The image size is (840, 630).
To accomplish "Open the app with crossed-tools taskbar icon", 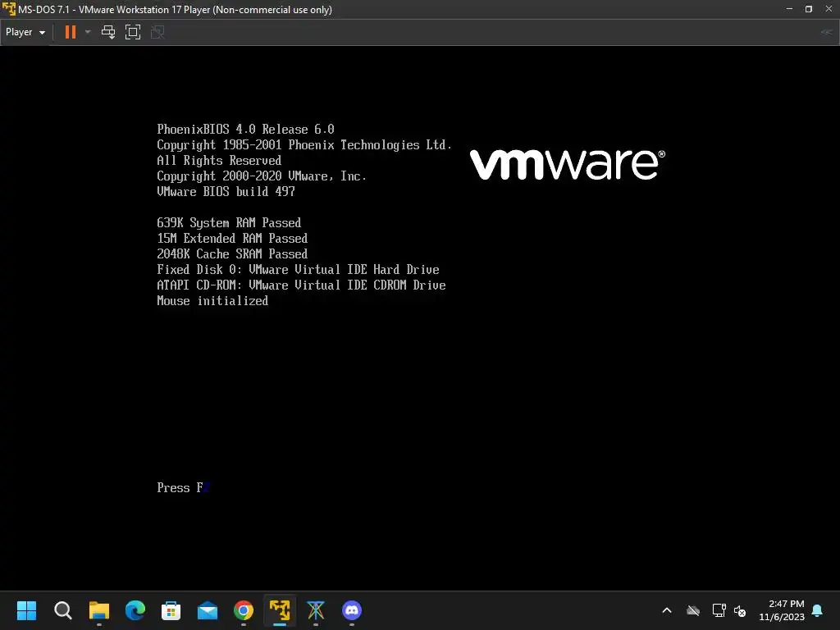I will [316, 610].
